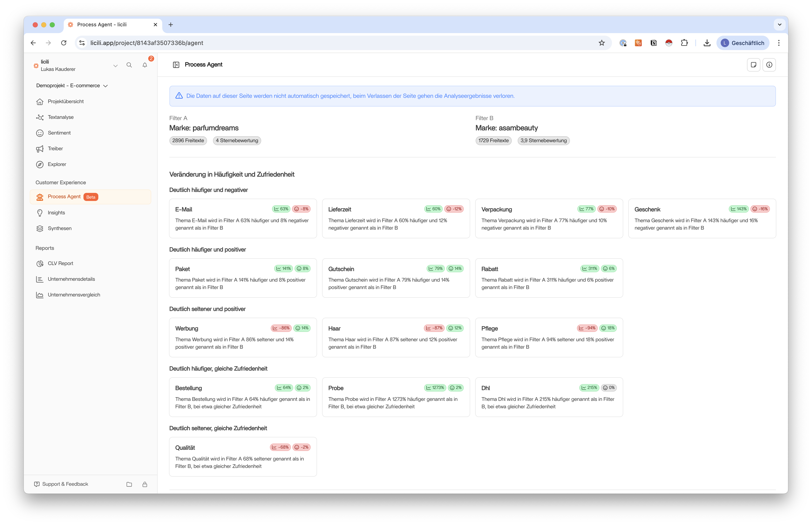Image resolution: width=812 pixels, height=525 pixels.
Task: Open the folder icon in sidebar footer
Action: coord(129,484)
